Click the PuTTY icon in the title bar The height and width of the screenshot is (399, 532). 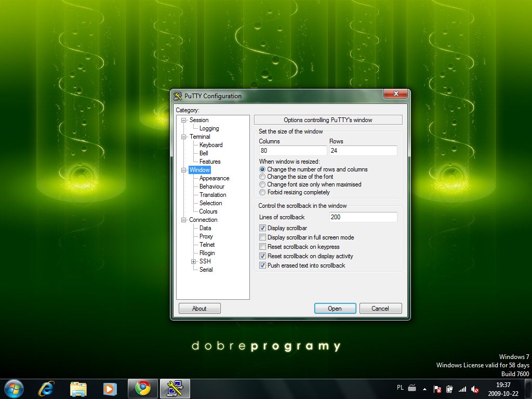178,96
